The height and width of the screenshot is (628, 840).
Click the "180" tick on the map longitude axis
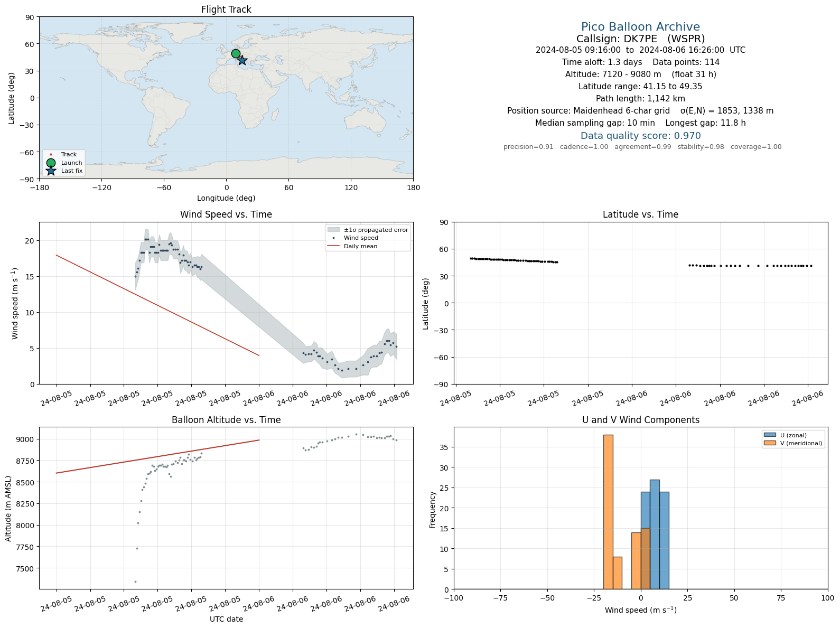click(x=413, y=188)
